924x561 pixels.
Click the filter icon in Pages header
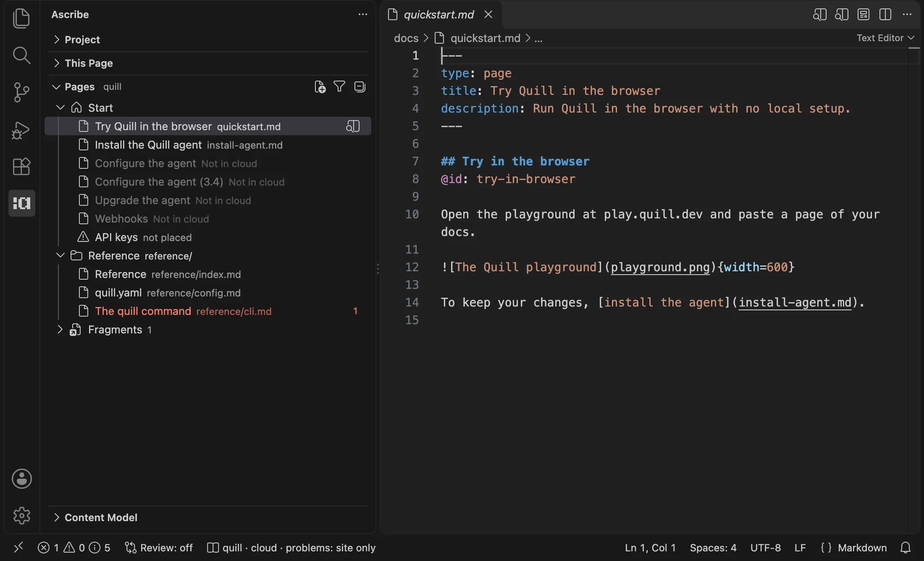[339, 87]
